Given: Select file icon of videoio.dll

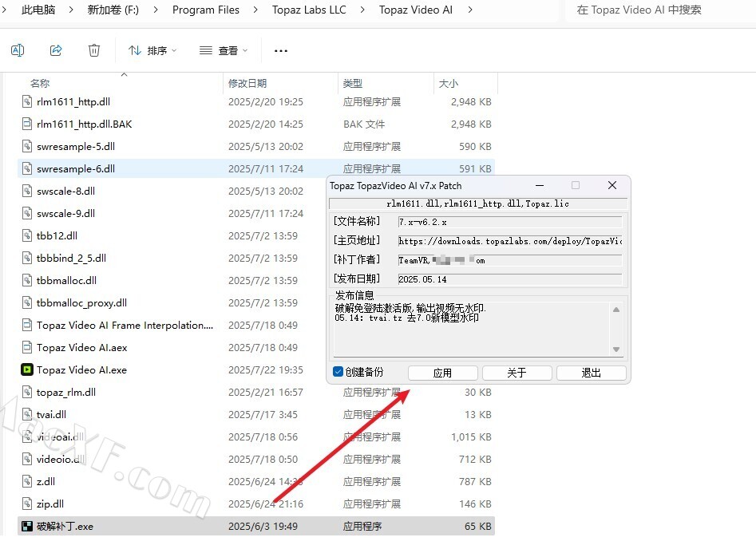Looking at the screenshot, I should pos(27,460).
